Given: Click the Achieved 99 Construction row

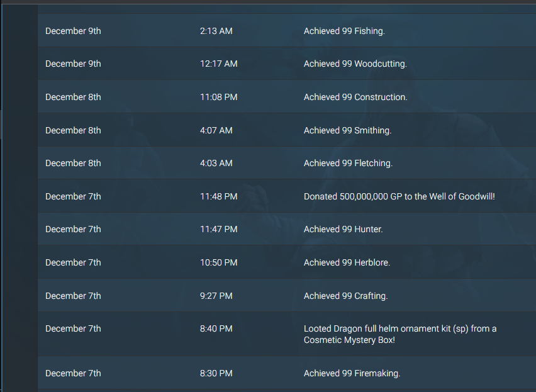Looking at the screenshot, I should (x=287, y=97).
